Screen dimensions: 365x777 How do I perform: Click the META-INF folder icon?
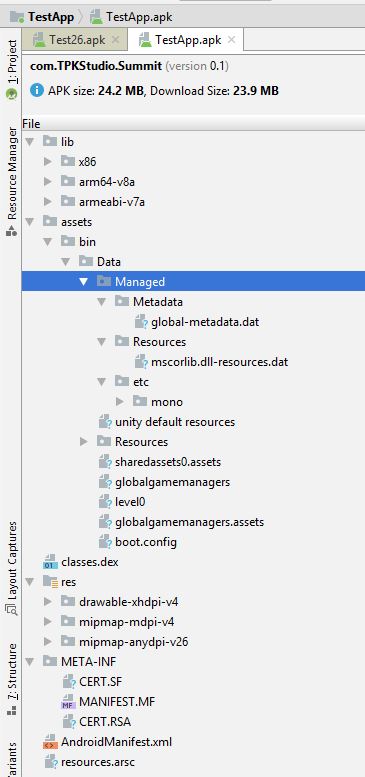pos(50,662)
